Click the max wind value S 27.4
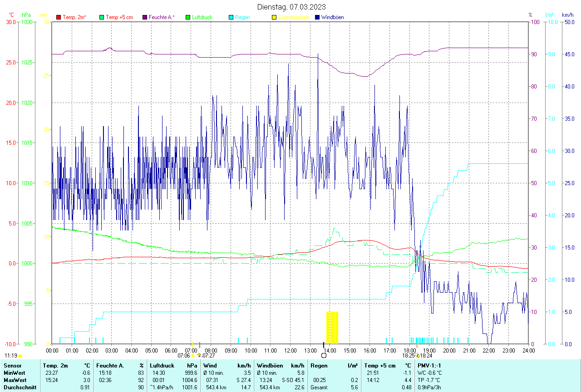Screen dimensions: 581x392 [x=243, y=380]
